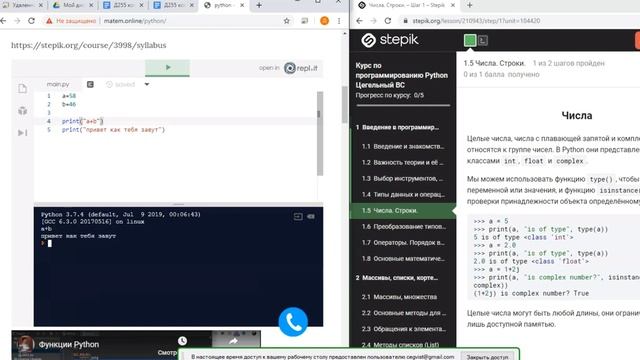Image resolution: width=640 pixels, height=360 pixels.
Task: Click the blue phone call button
Action: [293, 322]
